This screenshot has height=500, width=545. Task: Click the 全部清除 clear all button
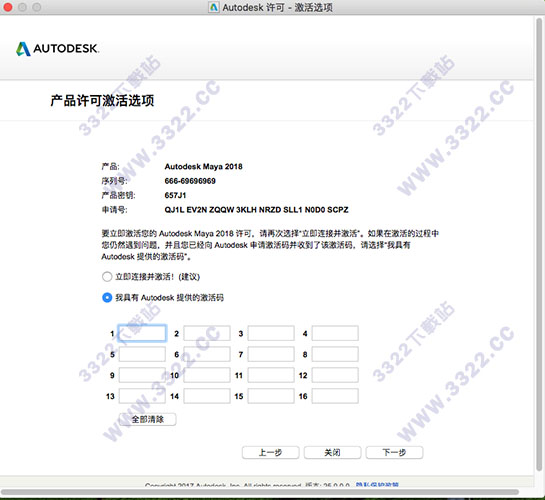click(x=148, y=419)
